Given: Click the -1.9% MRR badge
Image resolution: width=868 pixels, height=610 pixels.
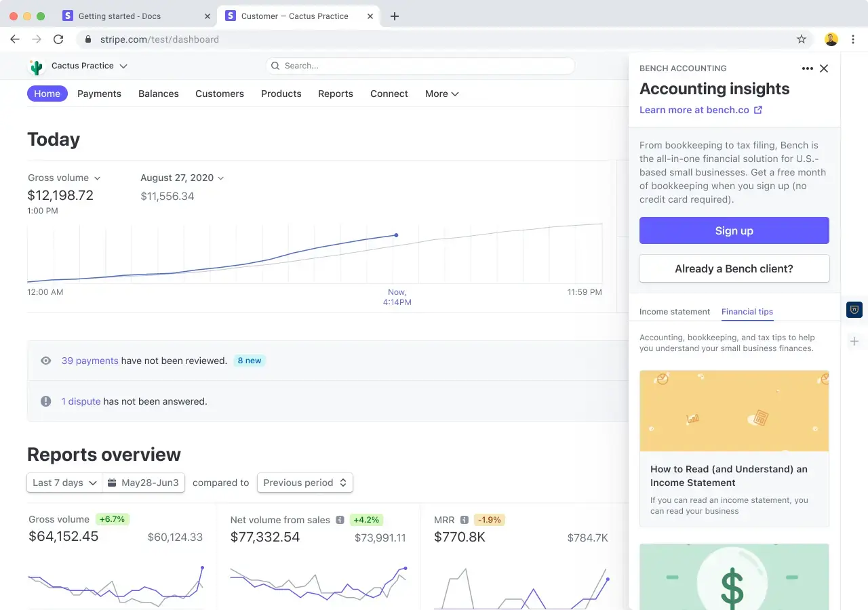Looking at the screenshot, I should 490,520.
